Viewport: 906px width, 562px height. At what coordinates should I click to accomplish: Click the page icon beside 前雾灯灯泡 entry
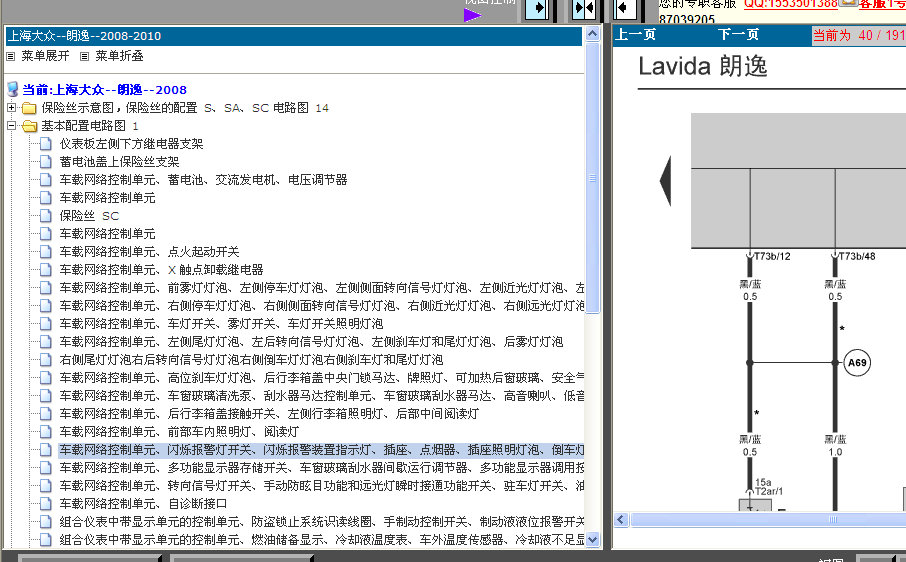[46, 288]
